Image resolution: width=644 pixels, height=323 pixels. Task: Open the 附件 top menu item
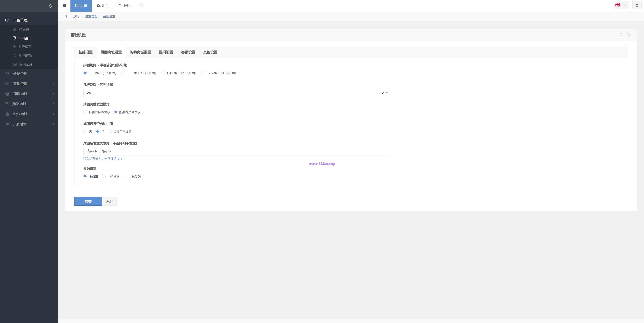click(x=103, y=6)
